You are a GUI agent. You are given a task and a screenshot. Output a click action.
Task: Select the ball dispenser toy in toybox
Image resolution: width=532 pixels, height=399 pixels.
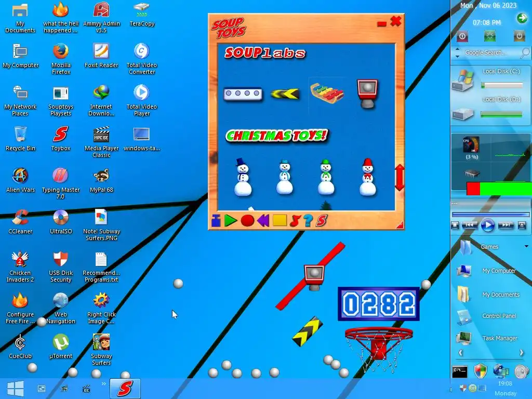coord(367,94)
